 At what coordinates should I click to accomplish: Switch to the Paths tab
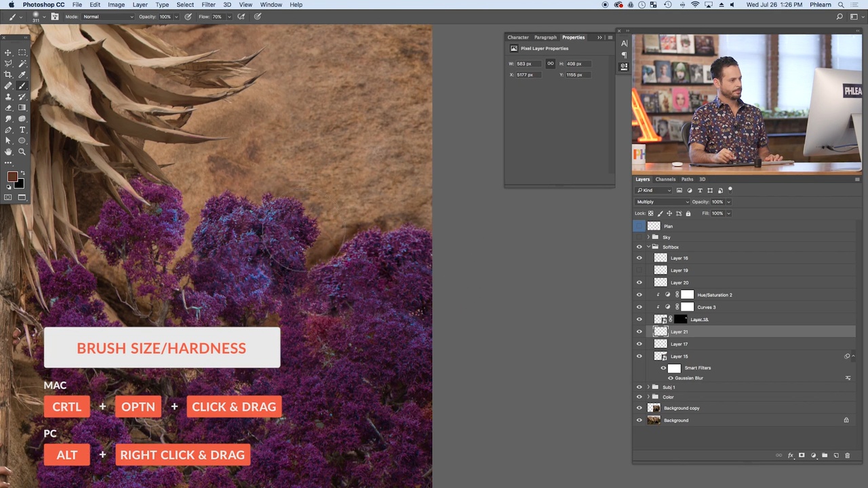tap(687, 180)
